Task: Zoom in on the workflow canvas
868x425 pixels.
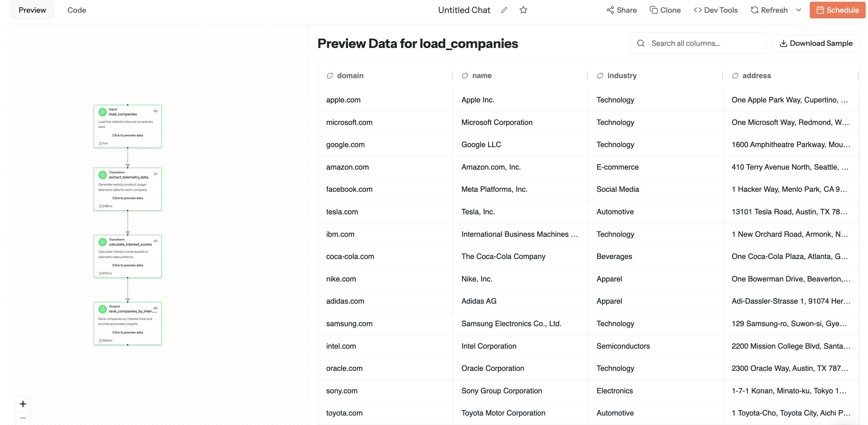Action: tap(23, 404)
